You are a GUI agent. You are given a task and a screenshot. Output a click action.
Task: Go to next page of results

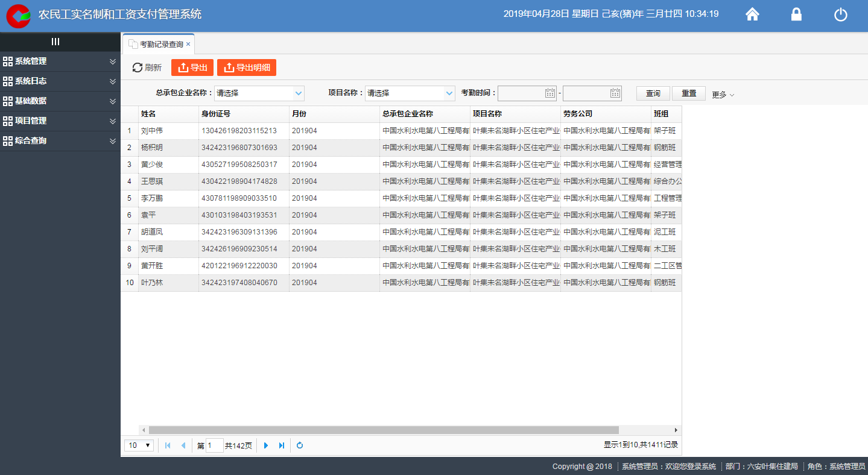click(x=266, y=445)
